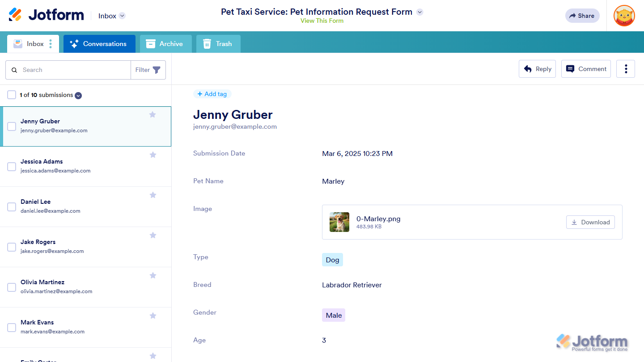Open the View This Form link
The image size is (644, 362).
[x=322, y=21]
